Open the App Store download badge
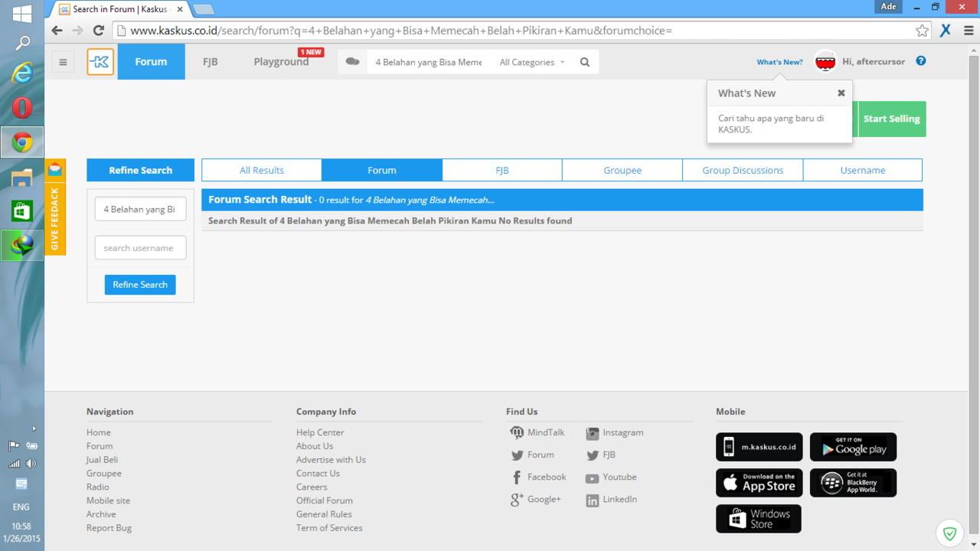The height and width of the screenshot is (551, 980). (x=759, y=483)
